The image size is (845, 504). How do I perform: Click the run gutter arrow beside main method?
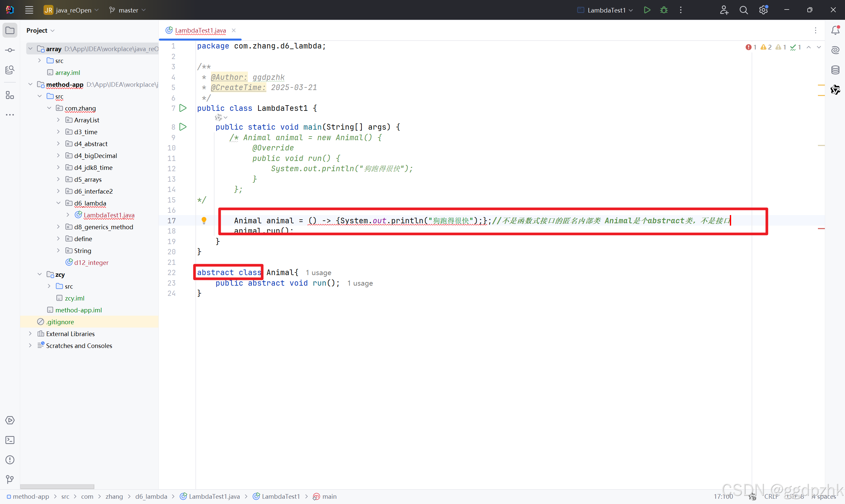tap(183, 127)
